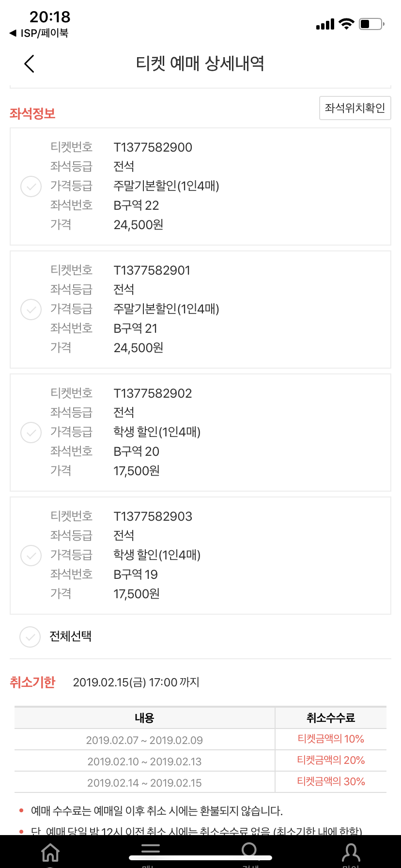401x868 pixels.
Task: Tap the battery indicator in the status bar
Action: coord(371,24)
